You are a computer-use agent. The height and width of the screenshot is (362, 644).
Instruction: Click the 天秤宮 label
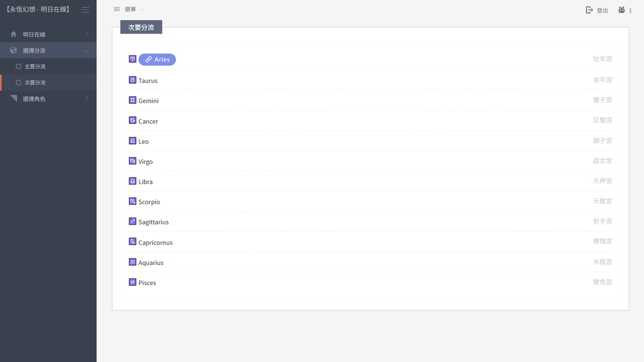pyautogui.click(x=602, y=181)
